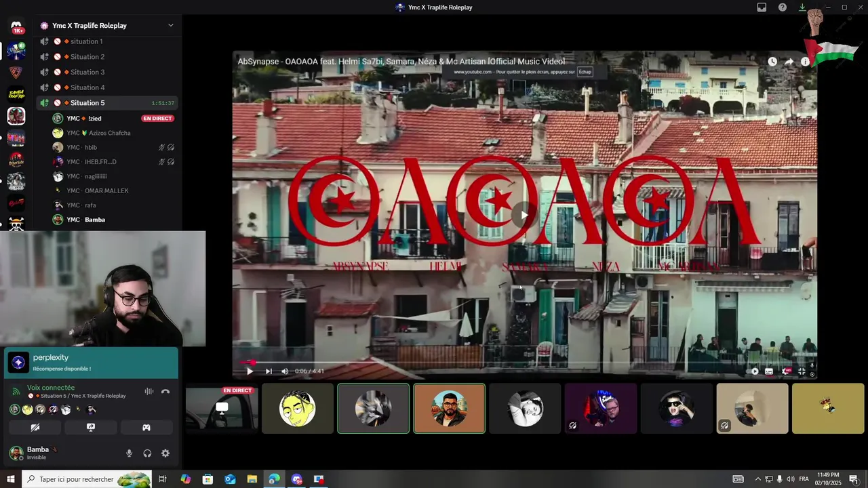Mute microphone next to Bamba
The image size is (868, 488).
tap(129, 453)
